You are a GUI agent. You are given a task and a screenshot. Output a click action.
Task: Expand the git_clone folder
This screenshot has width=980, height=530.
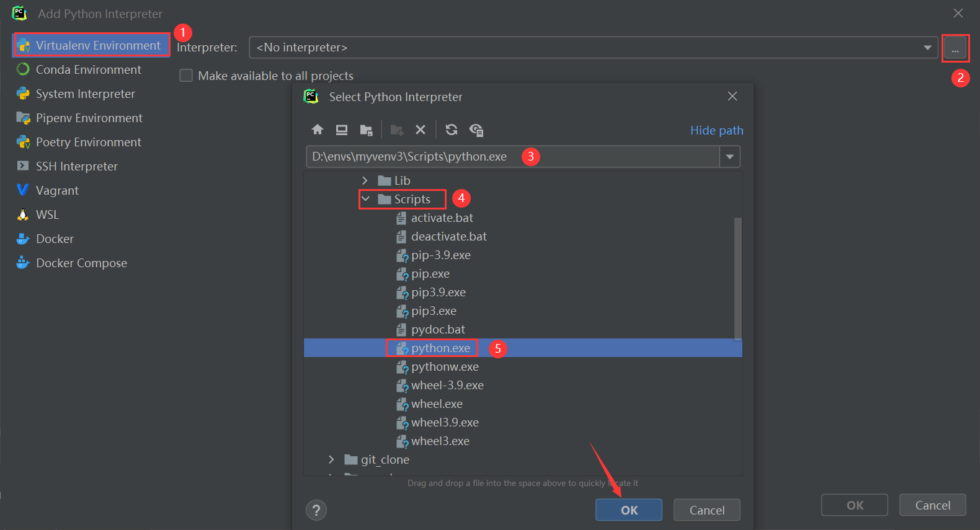click(331, 459)
